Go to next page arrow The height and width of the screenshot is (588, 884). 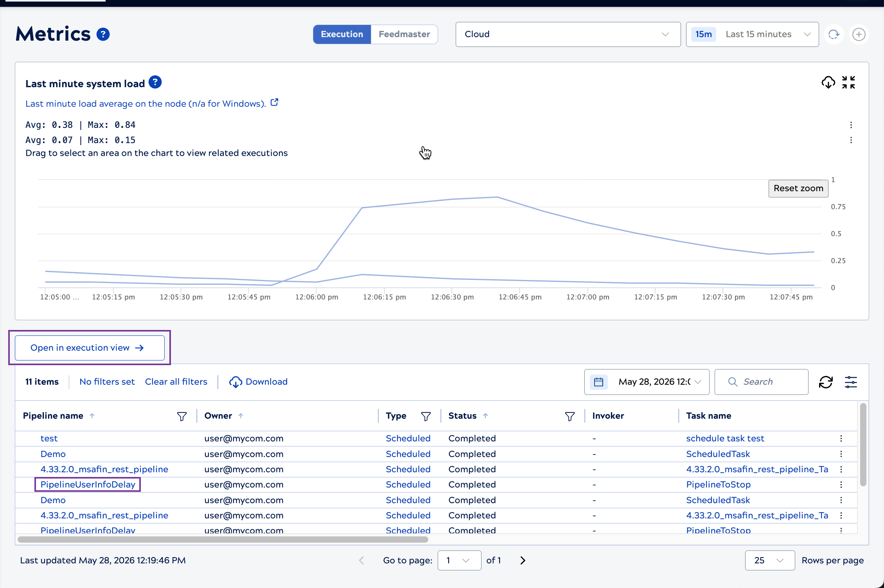523,560
